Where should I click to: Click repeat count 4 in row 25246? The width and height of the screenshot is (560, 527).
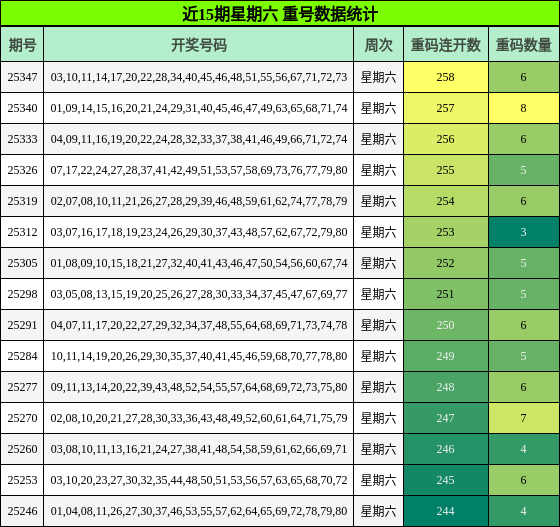524,511
